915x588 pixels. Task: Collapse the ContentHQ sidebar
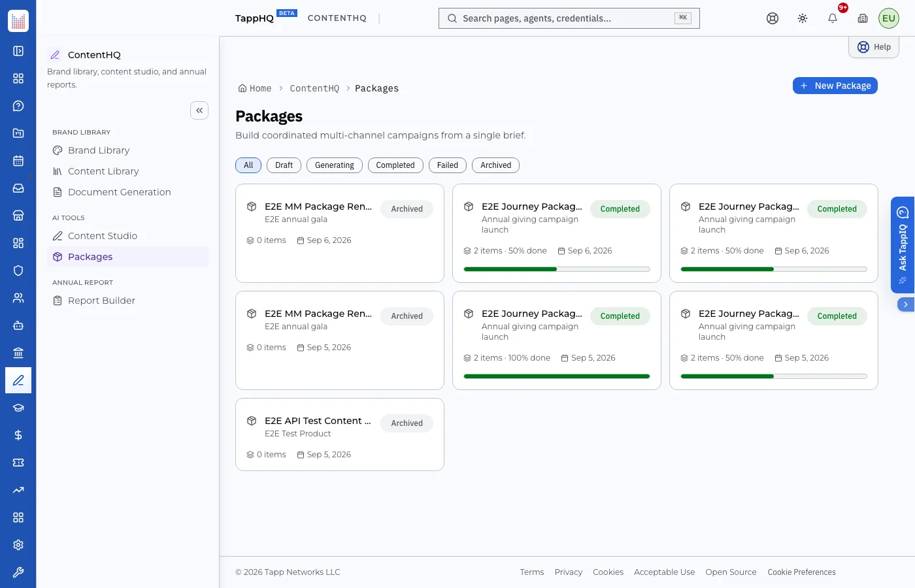pos(199,110)
